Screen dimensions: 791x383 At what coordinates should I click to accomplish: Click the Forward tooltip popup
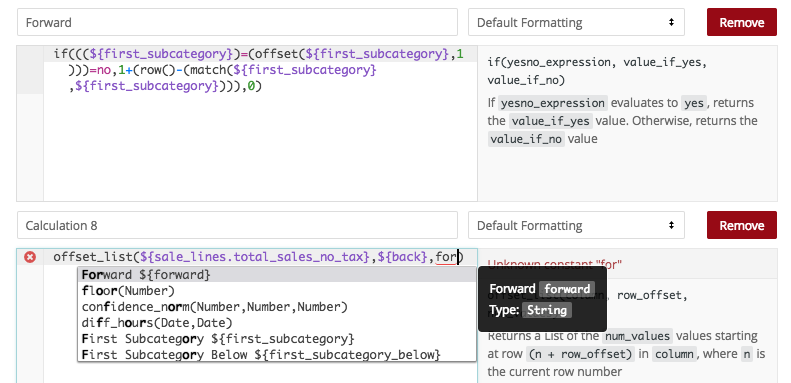click(542, 299)
